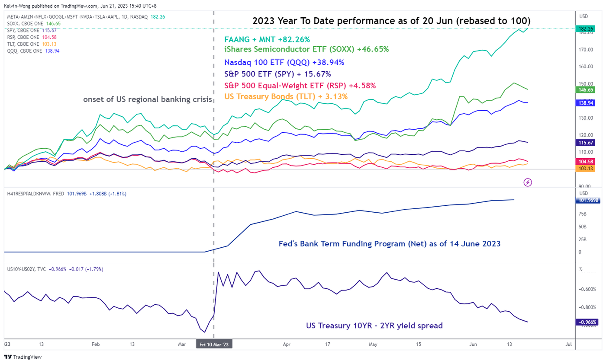
Task: Click the purple lightning bolt icon
Action: [528, 182]
